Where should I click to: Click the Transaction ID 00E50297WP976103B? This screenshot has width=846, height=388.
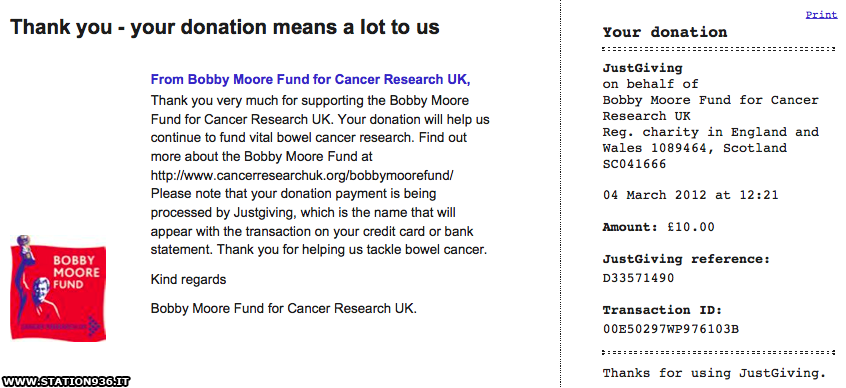671,329
